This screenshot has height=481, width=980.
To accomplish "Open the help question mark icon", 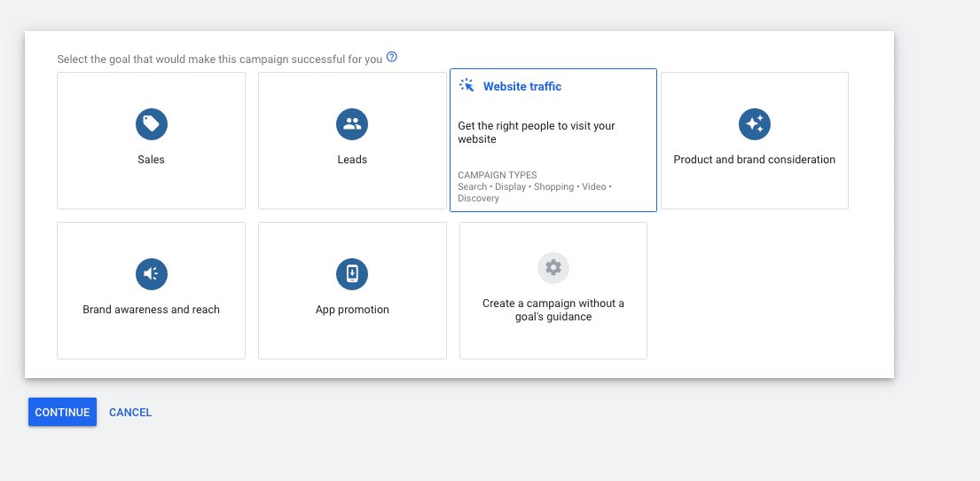I will tap(392, 57).
